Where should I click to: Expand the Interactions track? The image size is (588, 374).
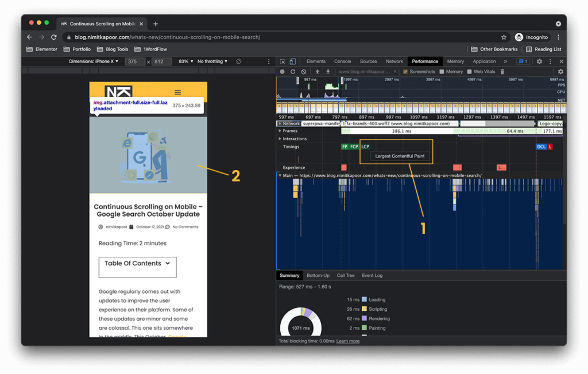280,139
